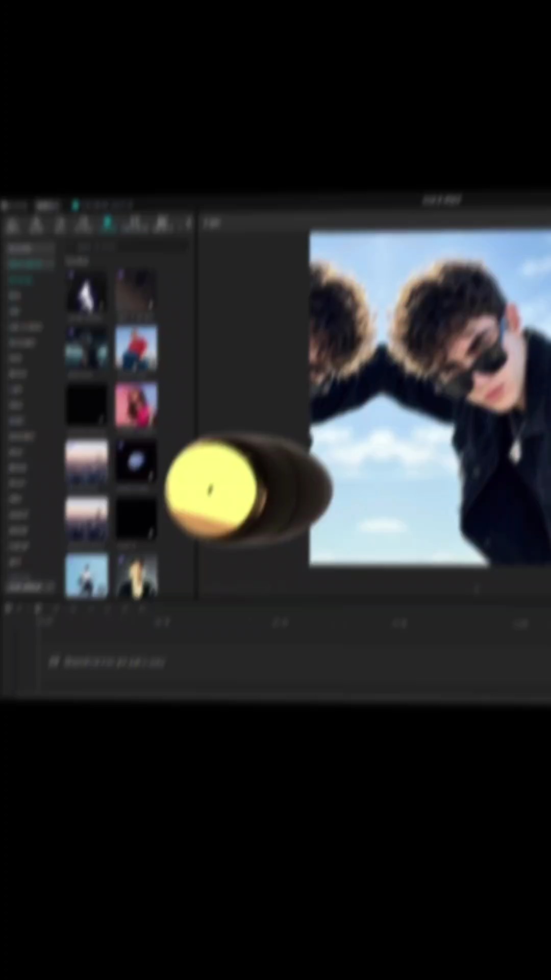Select the teal highlighted icon in top toolbar
Image resolution: width=551 pixels, height=980 pixels.
pos(108,224)
